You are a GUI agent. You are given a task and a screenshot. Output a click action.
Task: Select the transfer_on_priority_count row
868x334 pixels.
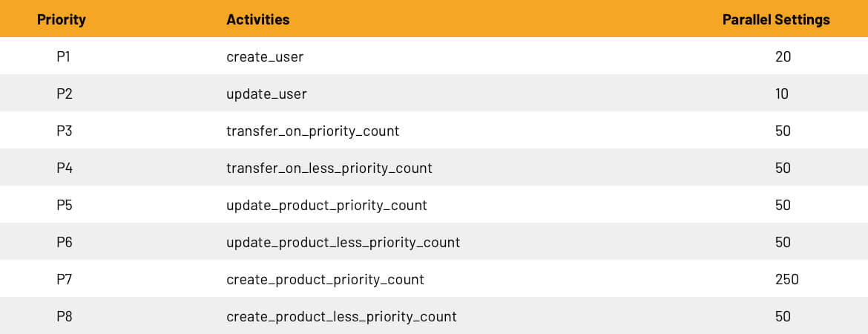tap(434, 131)
